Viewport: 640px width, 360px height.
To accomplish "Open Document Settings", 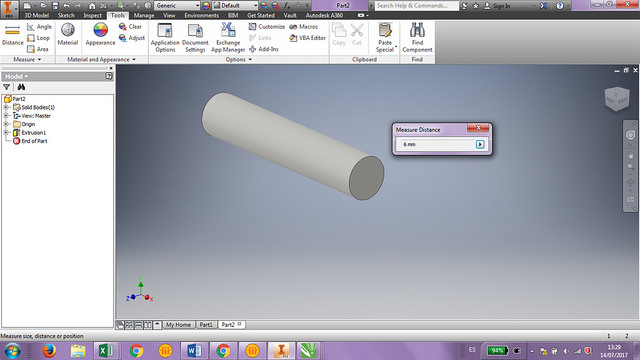I will 195,38.
